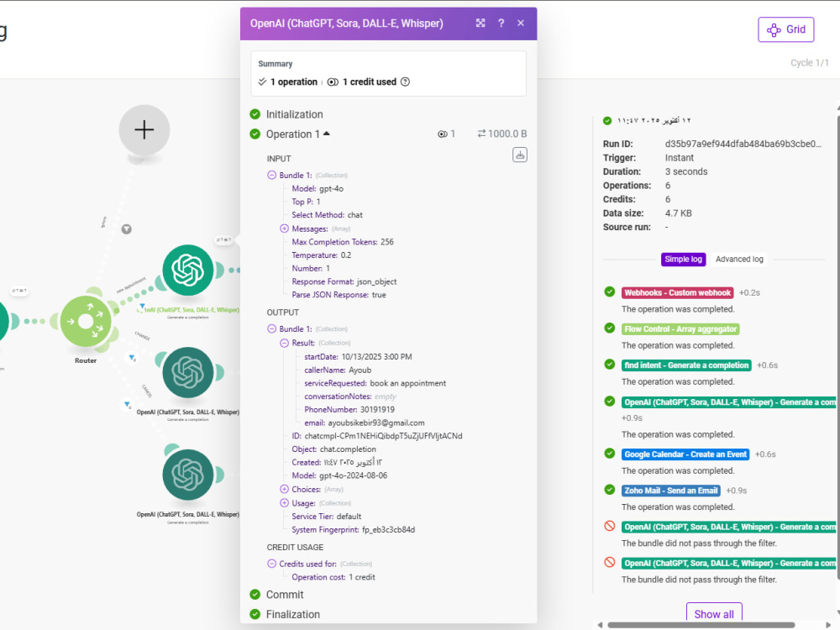Collapse Credits used for collection
This screenshot has height=630, width=840.
[271, 564]
